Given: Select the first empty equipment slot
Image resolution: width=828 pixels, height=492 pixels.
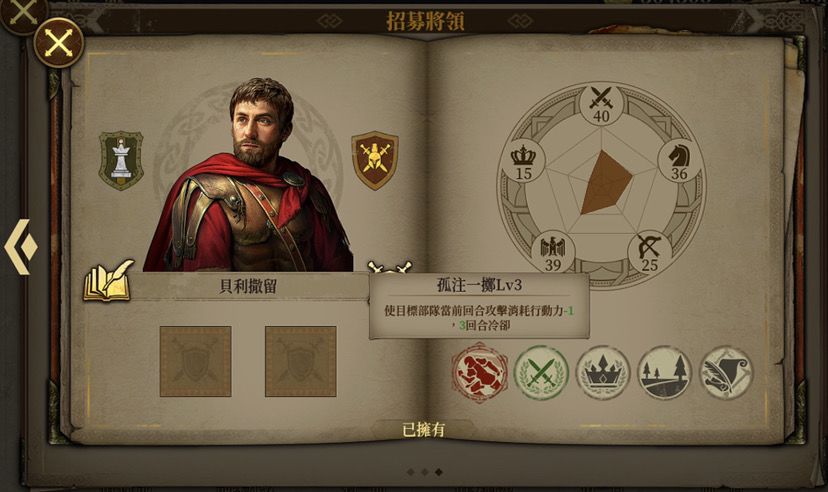Looking at the screenshot, I should pyautogui.click(x=195, y=361).
